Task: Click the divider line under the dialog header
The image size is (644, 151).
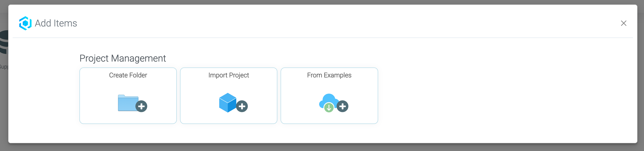Action: [x=322, y=38]
